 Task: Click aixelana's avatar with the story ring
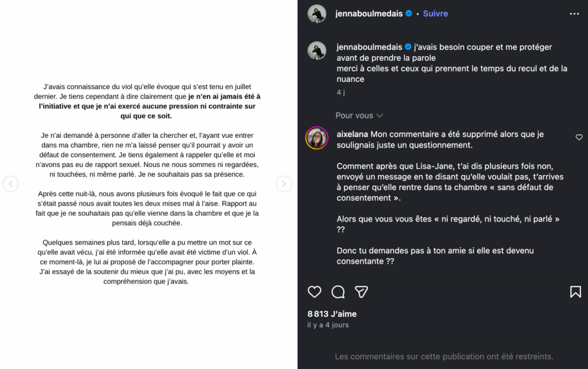317,138
